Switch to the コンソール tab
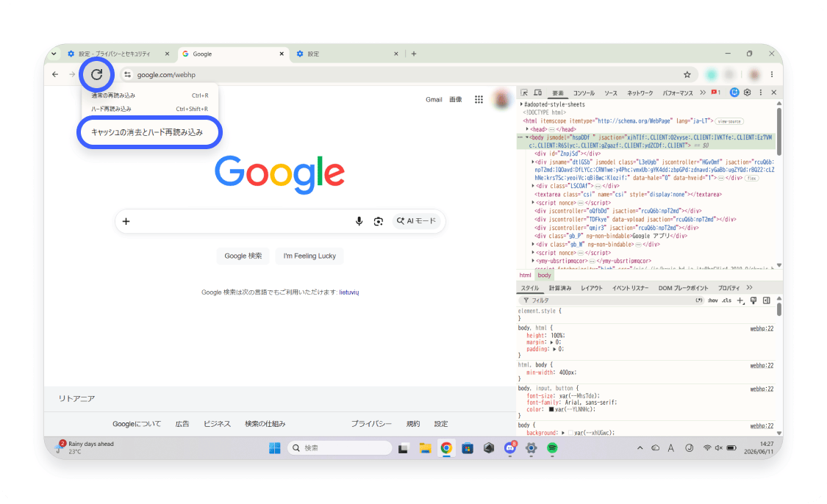The height and width of the screenshot is (504, 827). click(x=584, y=93)
